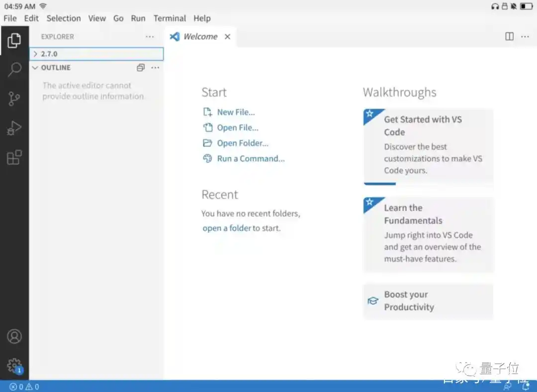537x392 pixels.
Task: Open the Outline section more actions ellipsis
Action: click(x=155, y=68)
